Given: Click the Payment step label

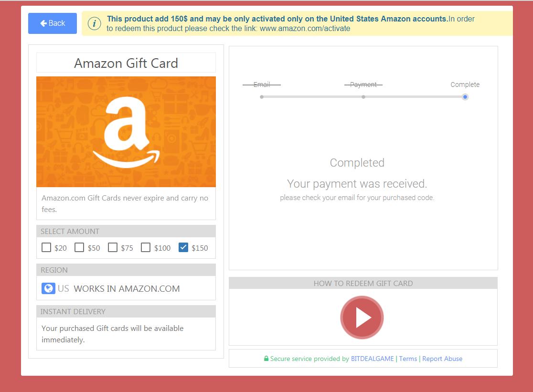Looking at the screenshot, I should point(363,85).
